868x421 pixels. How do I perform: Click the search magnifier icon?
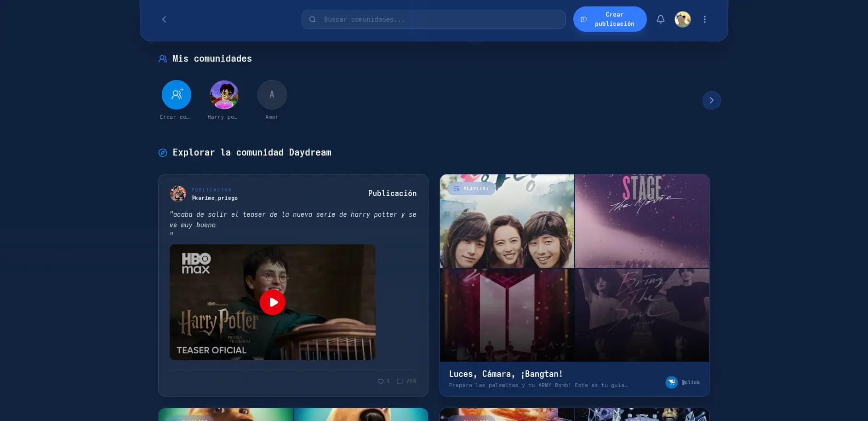coord(313,19)
